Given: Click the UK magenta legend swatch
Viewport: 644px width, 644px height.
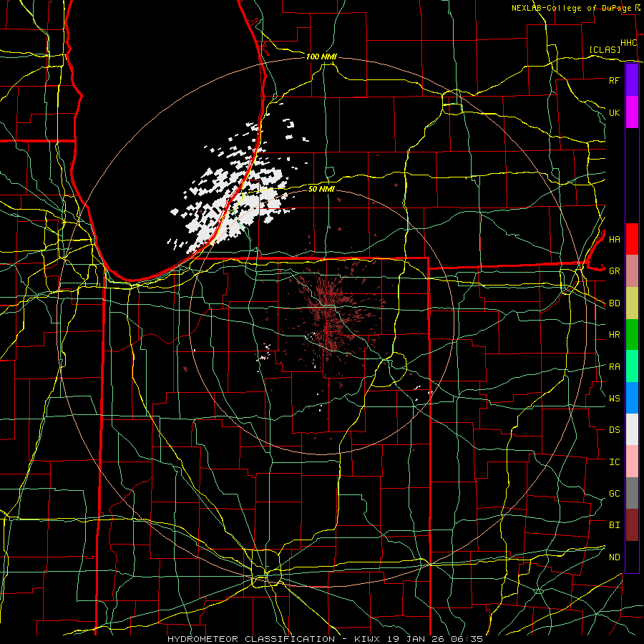Looking at the screenshot, I should click(x=632, y=112).
